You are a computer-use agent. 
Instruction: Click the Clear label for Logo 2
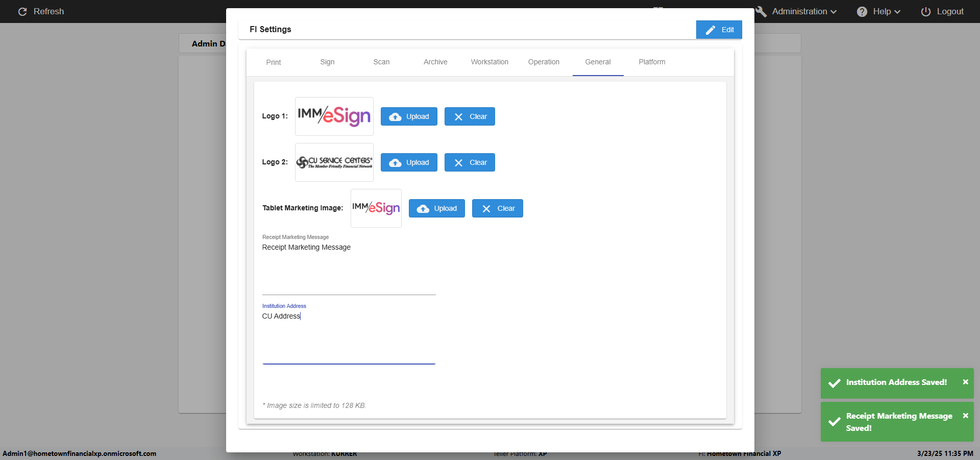(x=478, y=162)
